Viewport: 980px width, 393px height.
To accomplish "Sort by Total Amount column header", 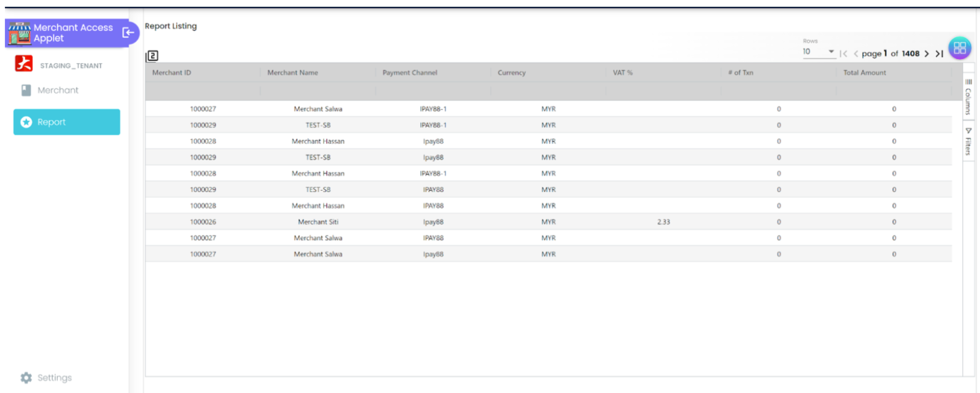I will (x=894, y=72).
